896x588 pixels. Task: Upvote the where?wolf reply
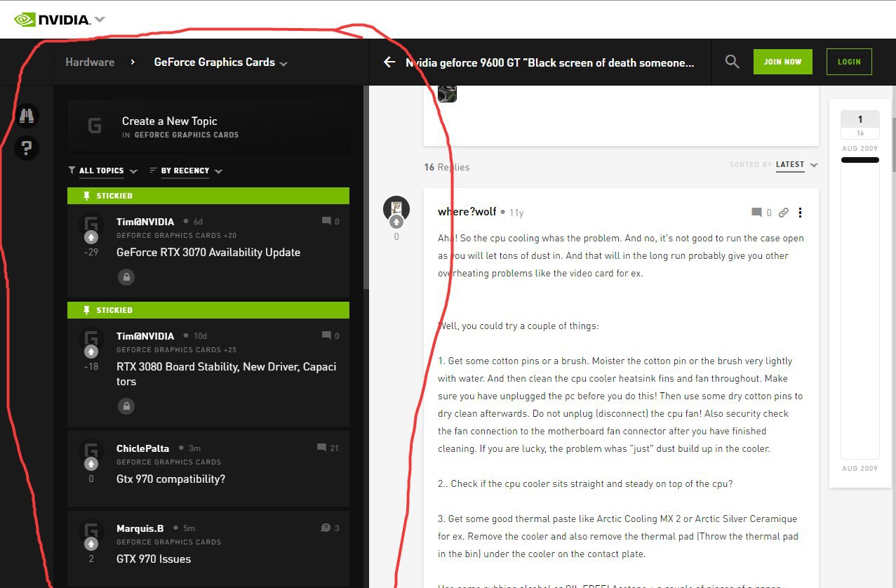click(x=396, y=222)
